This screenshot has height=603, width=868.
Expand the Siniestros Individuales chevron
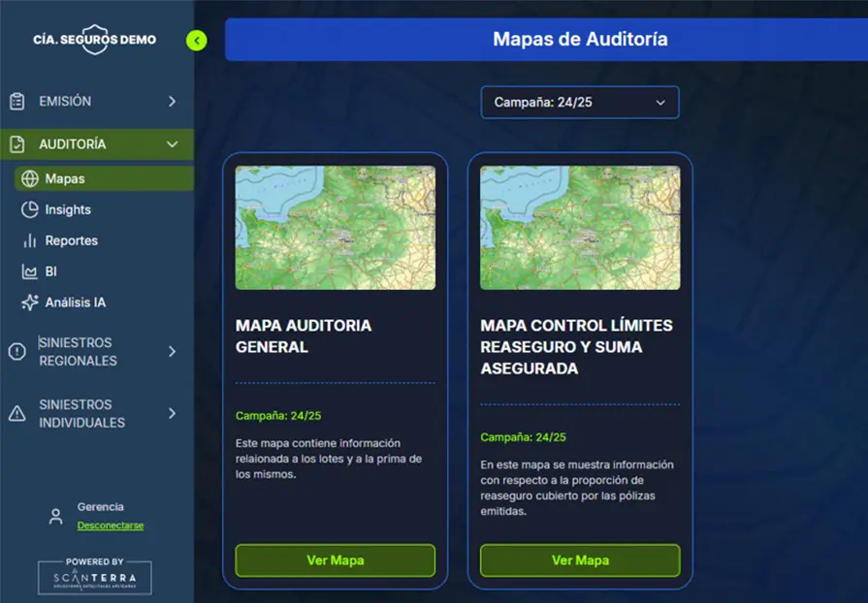[172, 414]
